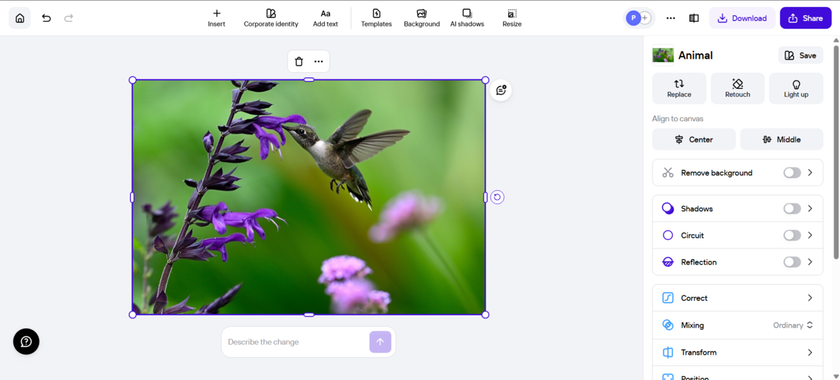Click the Light up button
840x380 pixels.
tap(796, 88)
